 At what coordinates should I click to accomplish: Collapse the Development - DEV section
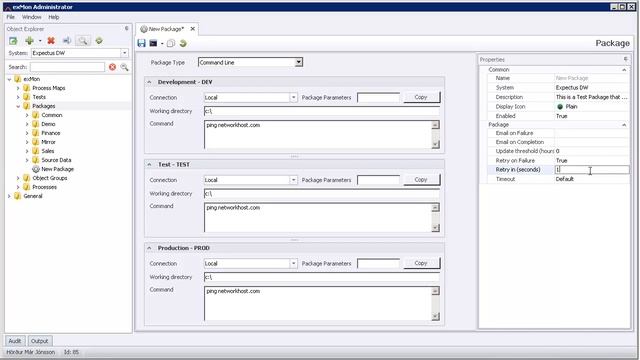tap(149, 82)
